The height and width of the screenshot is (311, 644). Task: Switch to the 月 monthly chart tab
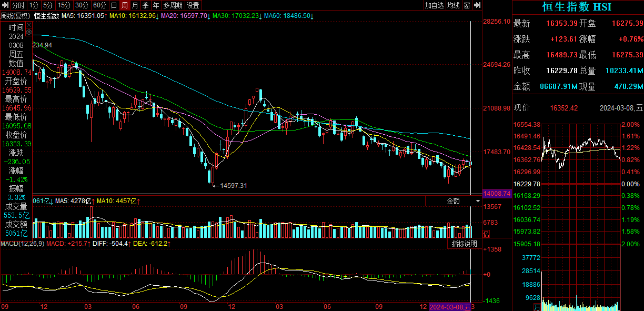pyautogui.click(x=135, y=5)
